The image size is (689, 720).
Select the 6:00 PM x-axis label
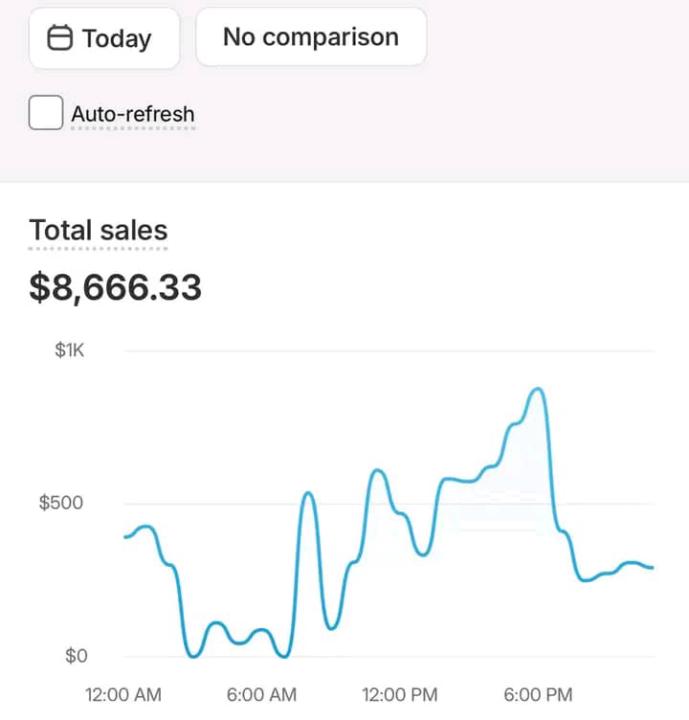point(536,695)
